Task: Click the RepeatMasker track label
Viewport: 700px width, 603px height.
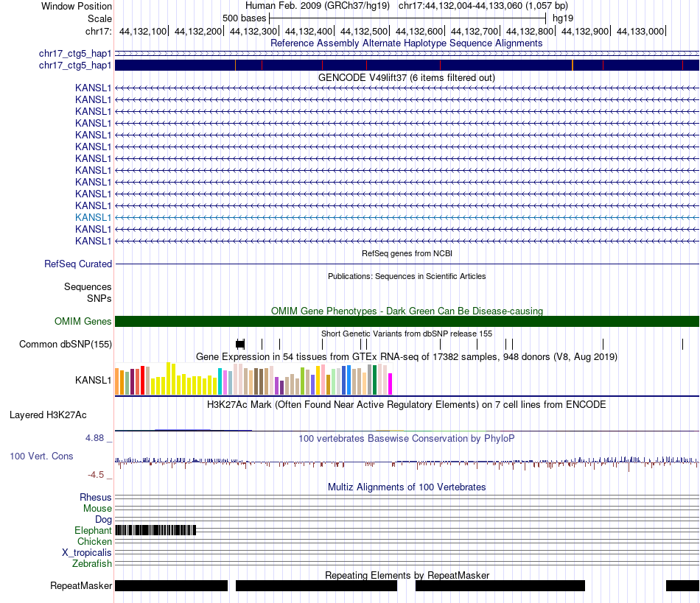Action: [x=81, y=585]
